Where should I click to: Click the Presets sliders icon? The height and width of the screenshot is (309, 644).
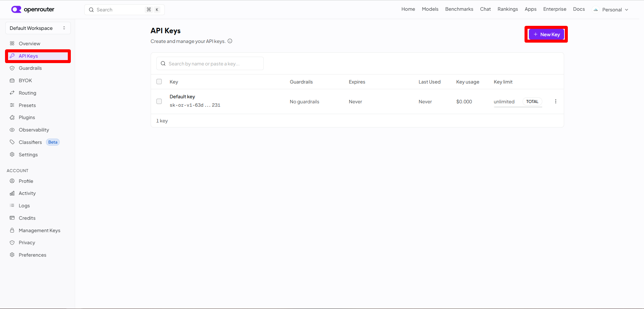(12, 105)
